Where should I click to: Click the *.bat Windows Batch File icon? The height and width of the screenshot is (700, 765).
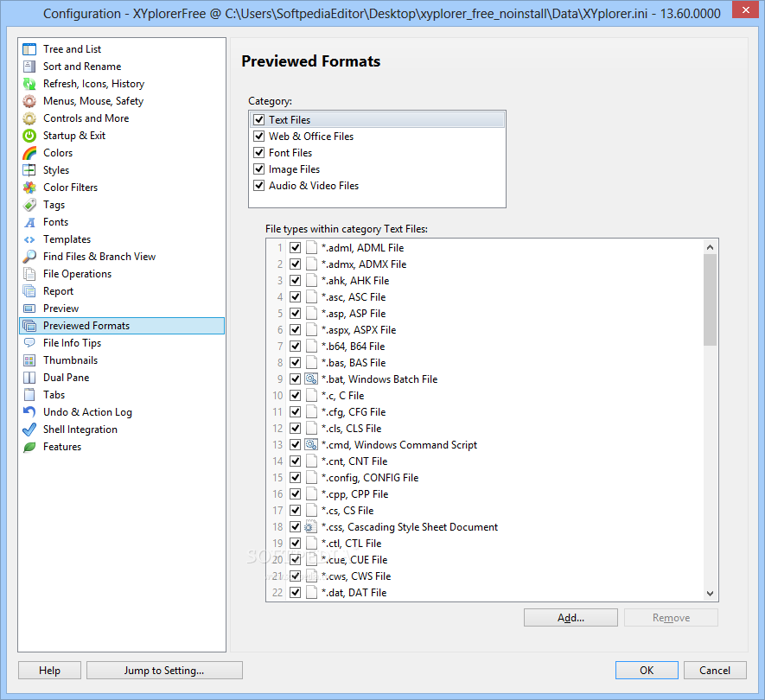click(311, 379)
